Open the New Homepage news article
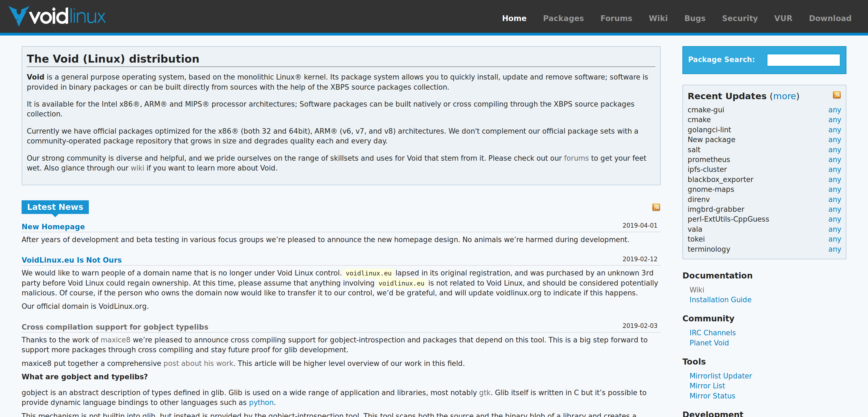Viewport: 868px width, 417px height. 53,227
